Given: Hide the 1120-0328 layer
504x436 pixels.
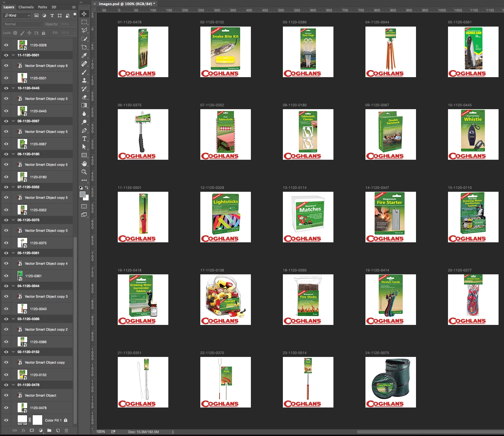Looking at the screenshot, I should click(6, 45).
